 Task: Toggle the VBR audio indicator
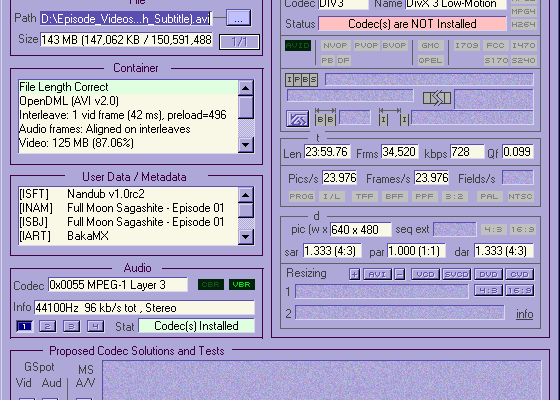241,285
